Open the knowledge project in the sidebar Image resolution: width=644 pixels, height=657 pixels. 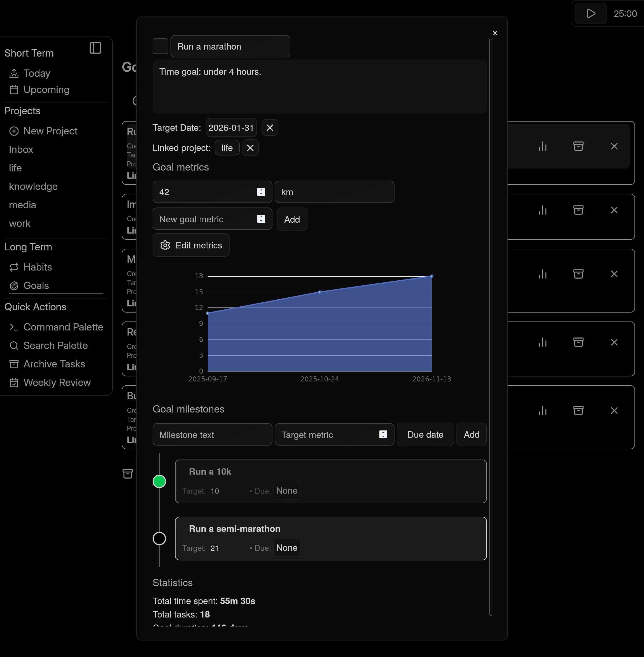tap(33, 187)
